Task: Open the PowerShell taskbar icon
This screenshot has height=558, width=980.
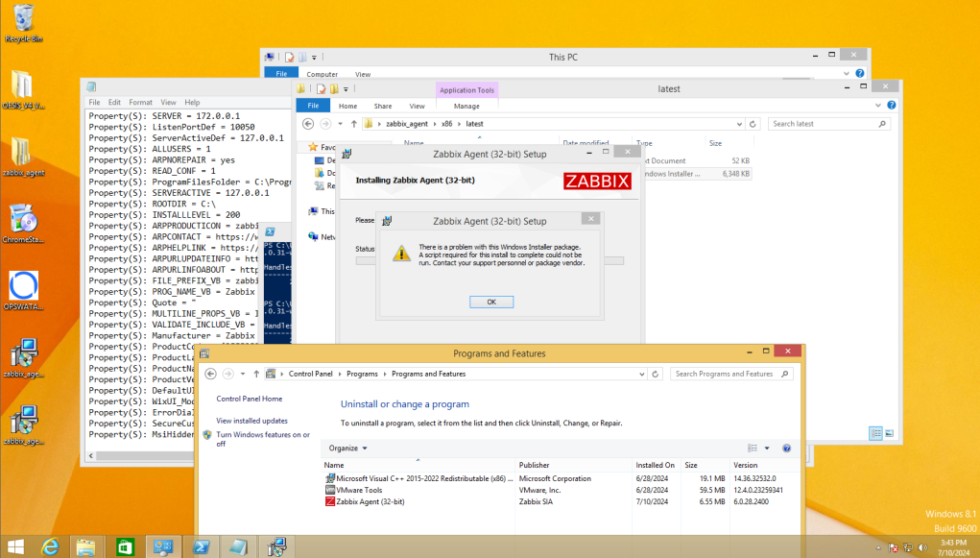Action: click(x=202, y=546)
